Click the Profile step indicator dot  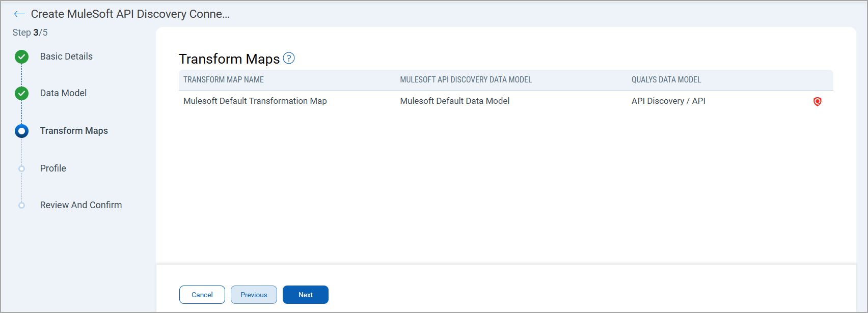(21, 168)
